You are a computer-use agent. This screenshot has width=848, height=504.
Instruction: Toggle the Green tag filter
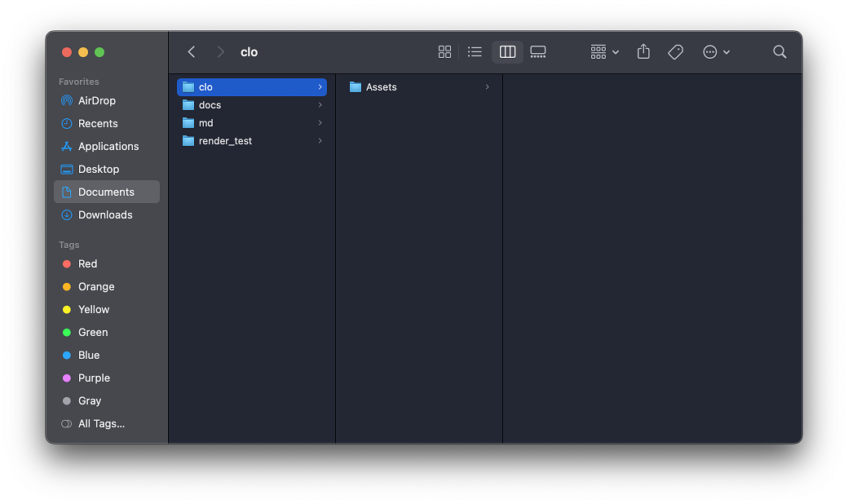pos(67,332)
